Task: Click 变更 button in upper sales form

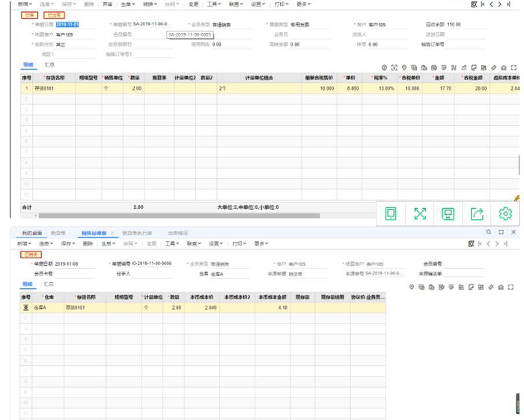Action: tap(193, 4)
